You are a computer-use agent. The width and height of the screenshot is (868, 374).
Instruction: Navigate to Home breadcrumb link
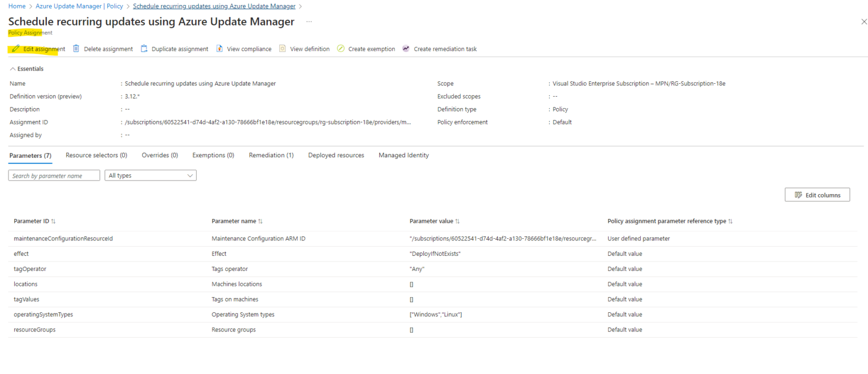pos(17,6)
